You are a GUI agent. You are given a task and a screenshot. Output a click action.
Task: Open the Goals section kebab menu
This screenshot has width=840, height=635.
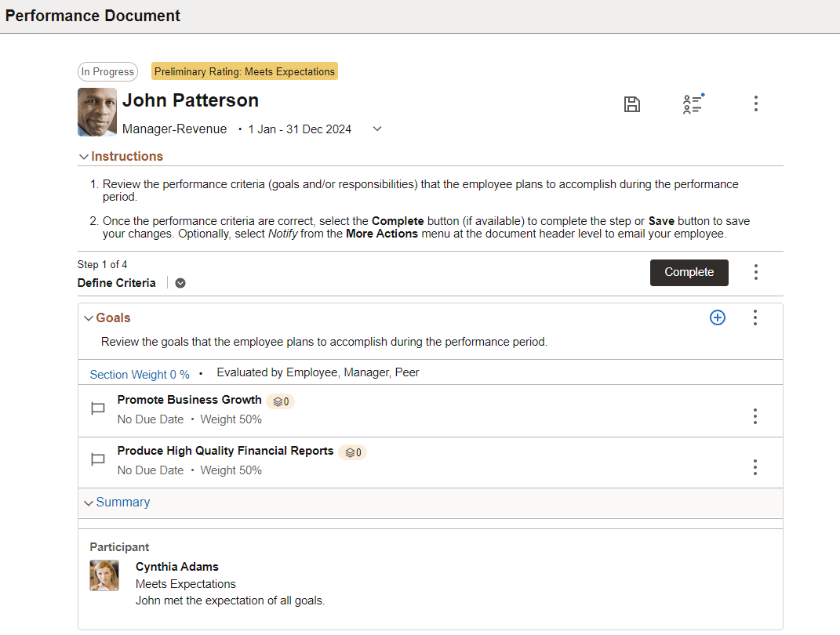point(755,317)
